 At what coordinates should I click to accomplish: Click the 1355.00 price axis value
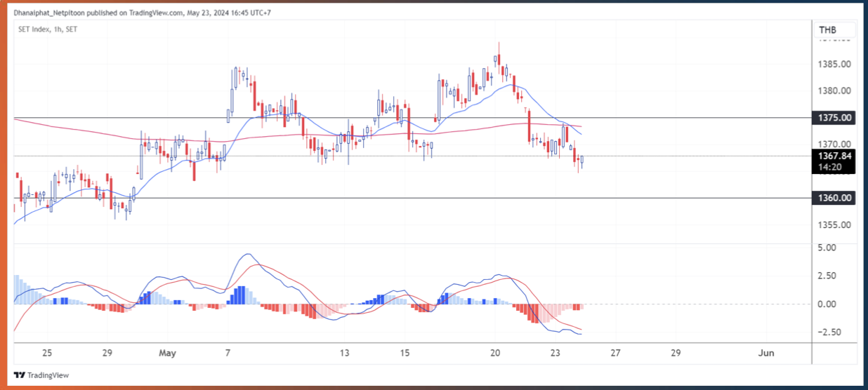(x=836, y=225)
